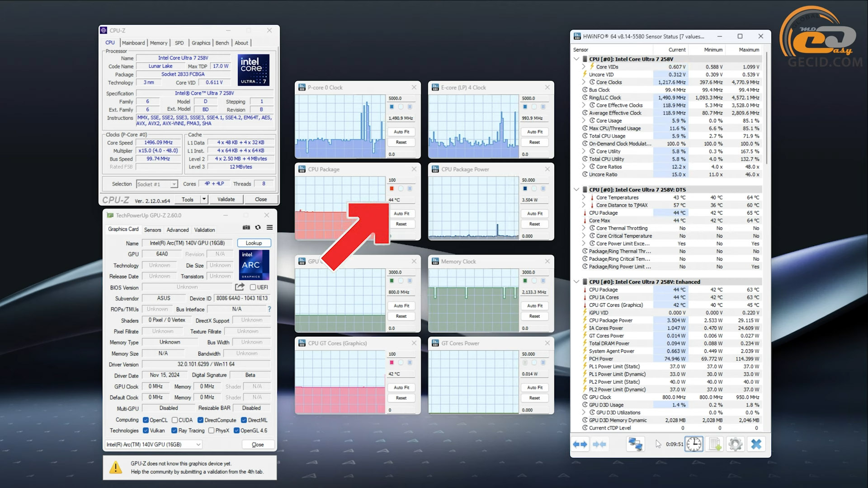Start logging via HWiNFO sheet-plus icon
868x488 pixels.
(x=715, y=445)
